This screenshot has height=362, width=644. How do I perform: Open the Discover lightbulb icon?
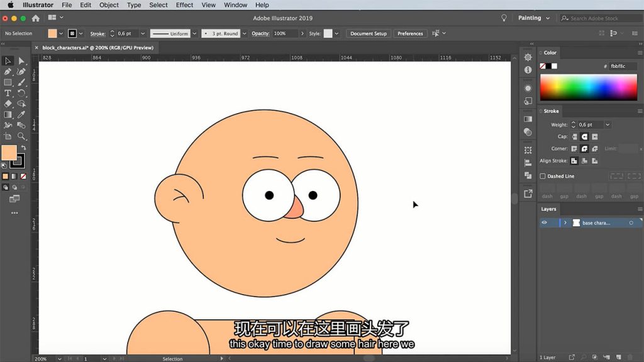504,18
